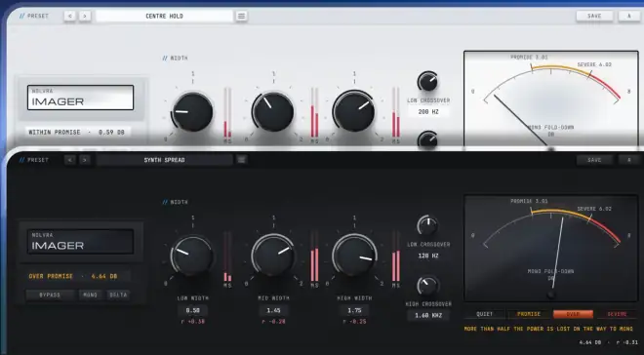644x355 pixels.
Task: Click the r -0.25 correlation under High Width
Action: coord(354,321)
